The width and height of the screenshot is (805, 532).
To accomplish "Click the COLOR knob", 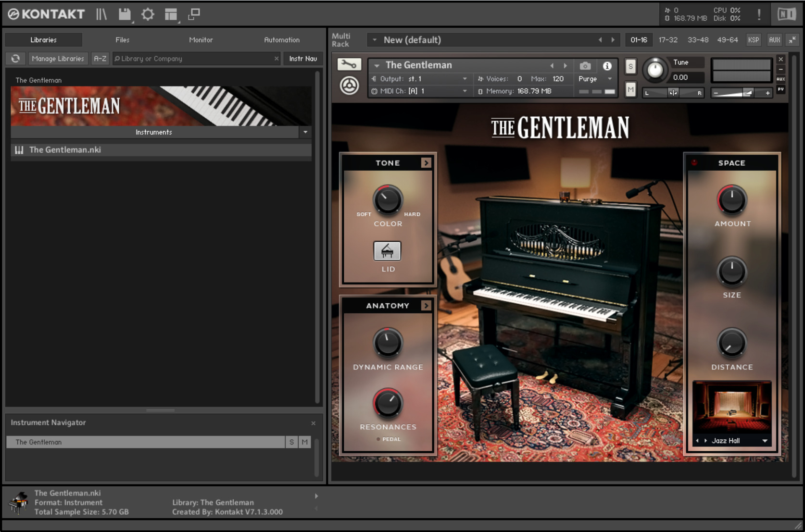I will tap(388, 199).
